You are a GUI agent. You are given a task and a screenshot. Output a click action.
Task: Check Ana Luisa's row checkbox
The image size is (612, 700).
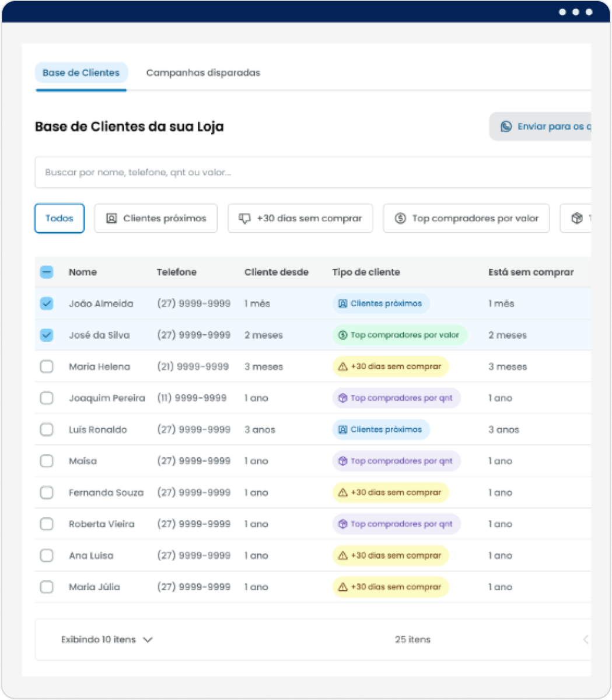[47, 555]
